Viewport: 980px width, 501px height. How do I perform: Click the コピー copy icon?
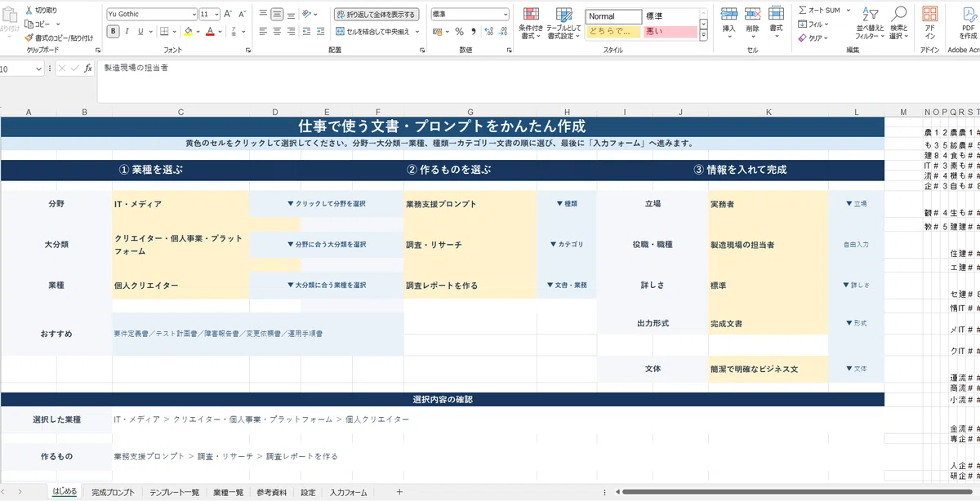29,24
